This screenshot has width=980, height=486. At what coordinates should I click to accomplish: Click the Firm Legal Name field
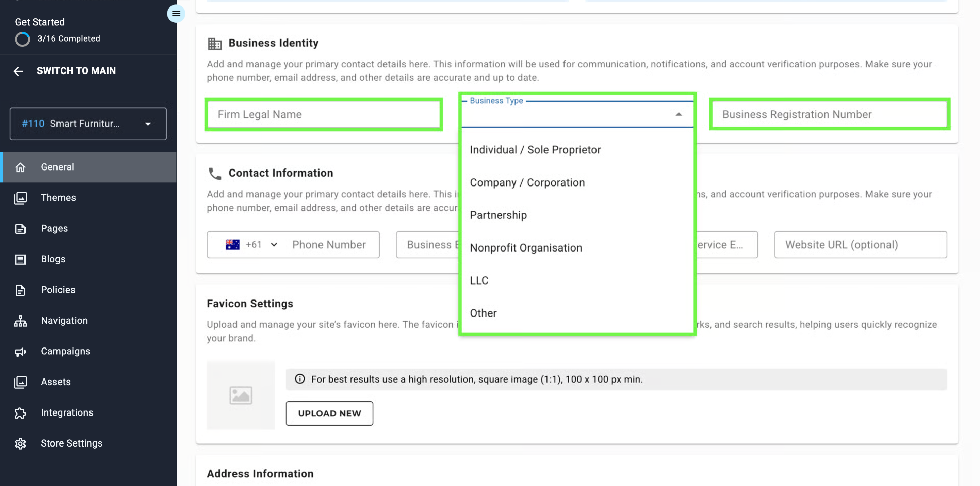pos(323,115)
